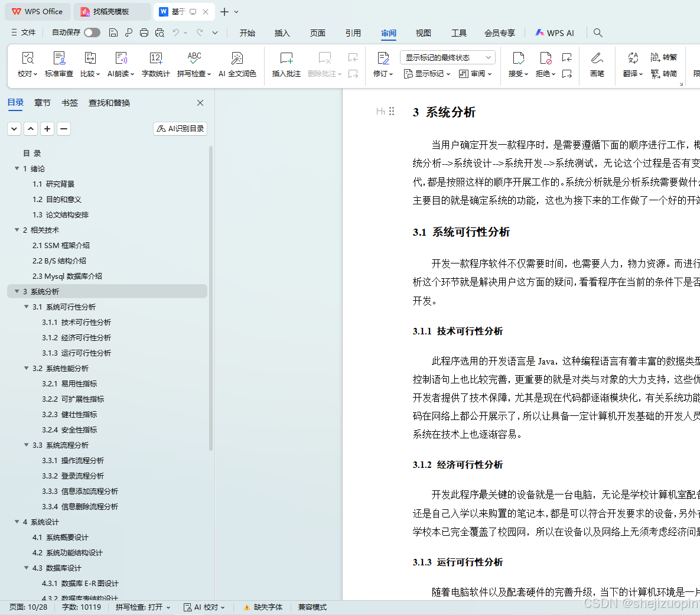The height and width of the screenshot is (615, 700).
Task: Click the new tab plus button
Action: point(224,12)
